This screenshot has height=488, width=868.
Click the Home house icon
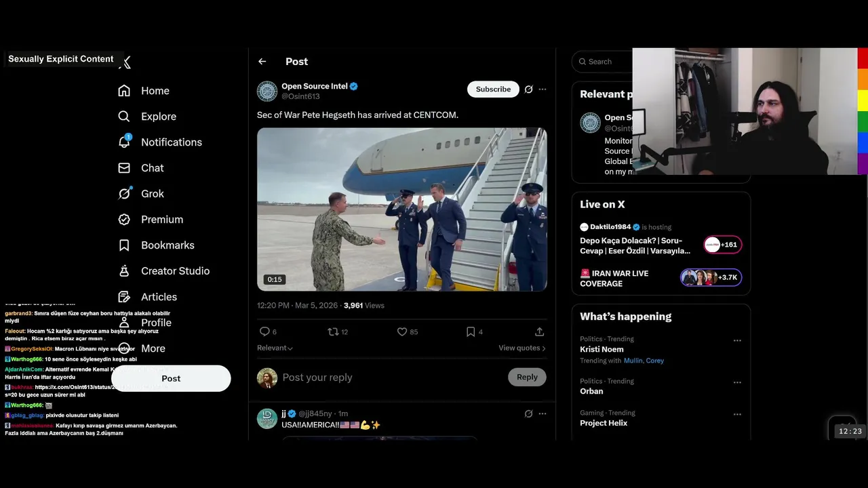[124, 91]
